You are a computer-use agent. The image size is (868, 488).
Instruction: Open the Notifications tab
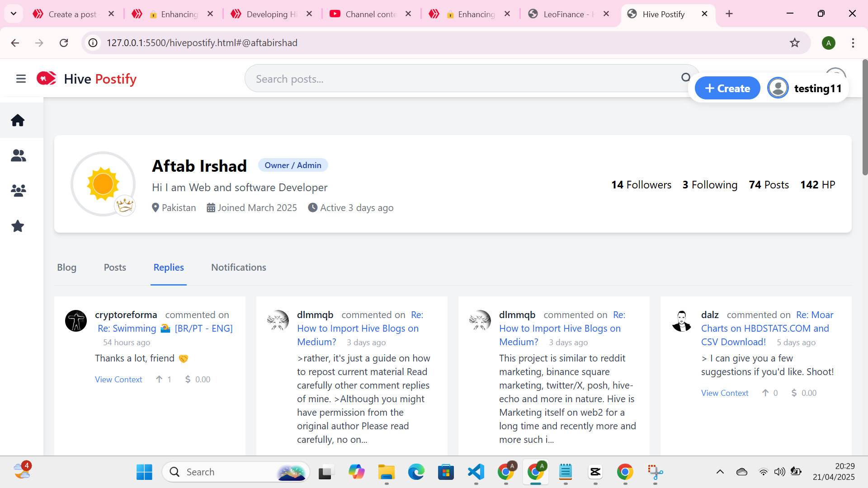click(239, 267)
